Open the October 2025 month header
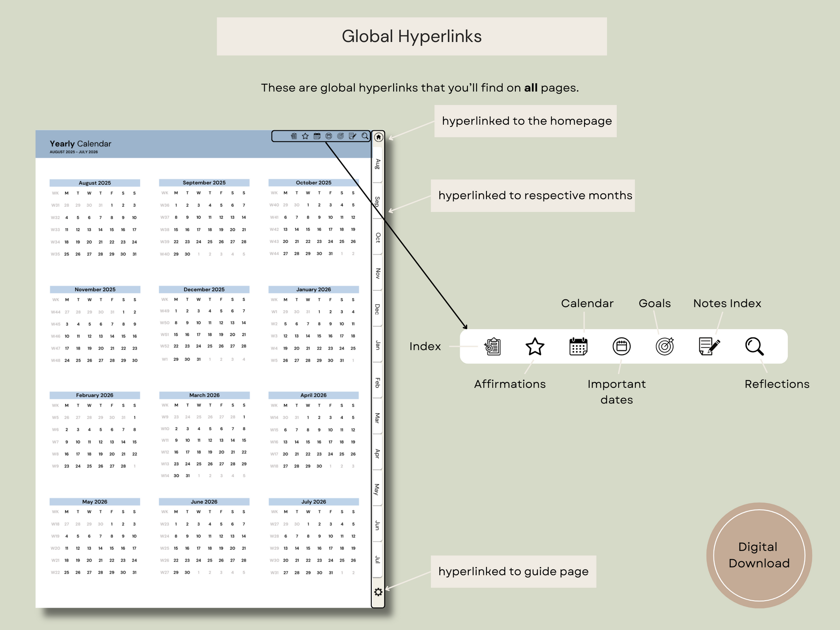Image resolution: width=840 pixels, height=630 pixels. [313, 183]
